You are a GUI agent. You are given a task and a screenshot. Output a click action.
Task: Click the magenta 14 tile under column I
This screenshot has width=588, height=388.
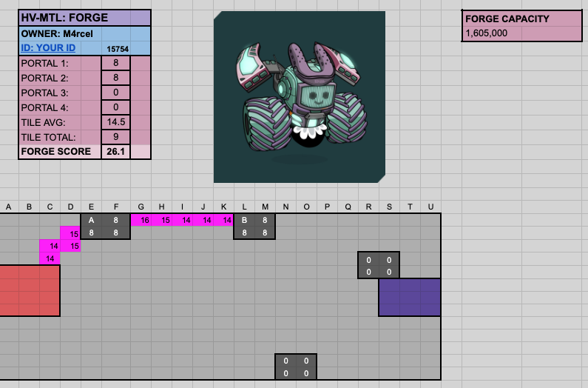[182, 220]
